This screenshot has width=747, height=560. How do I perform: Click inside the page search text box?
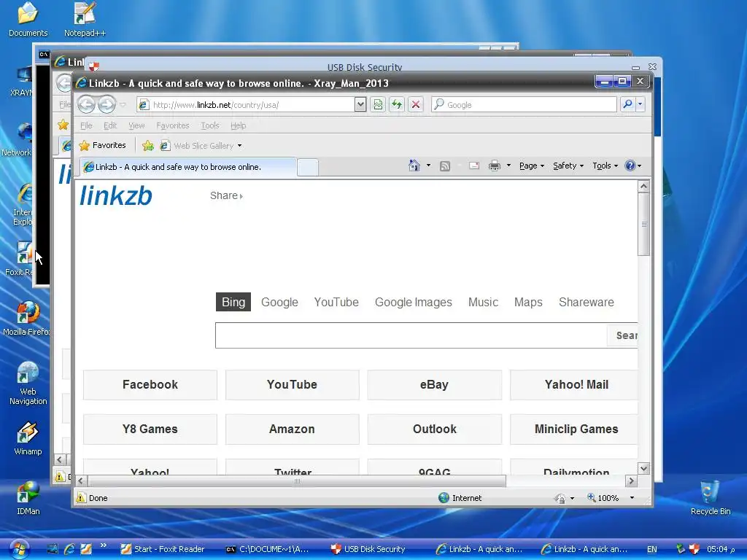coord(411,335)
